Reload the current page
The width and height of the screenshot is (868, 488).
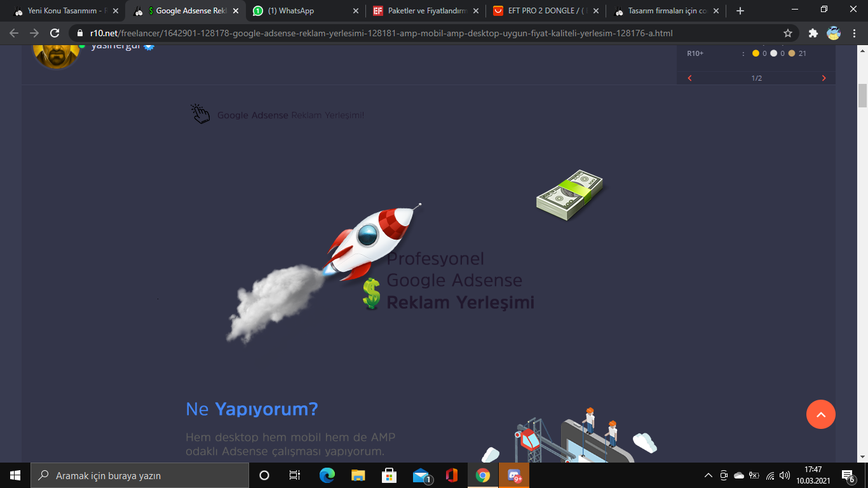point(55,33)
